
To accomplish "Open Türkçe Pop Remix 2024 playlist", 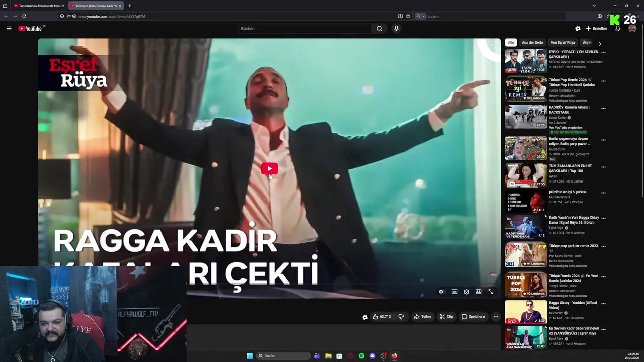I will pyautogui.click(x=526, y=89).
